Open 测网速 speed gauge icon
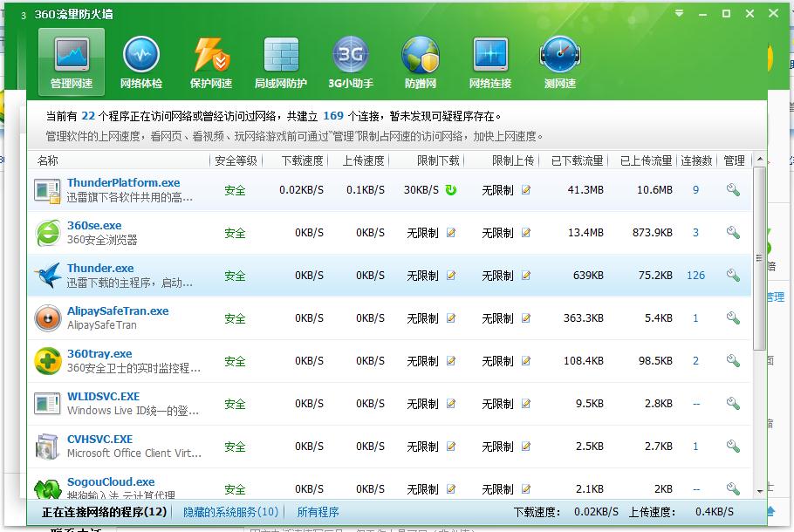Viewport: 794px width, 532px height. point(560,62)
